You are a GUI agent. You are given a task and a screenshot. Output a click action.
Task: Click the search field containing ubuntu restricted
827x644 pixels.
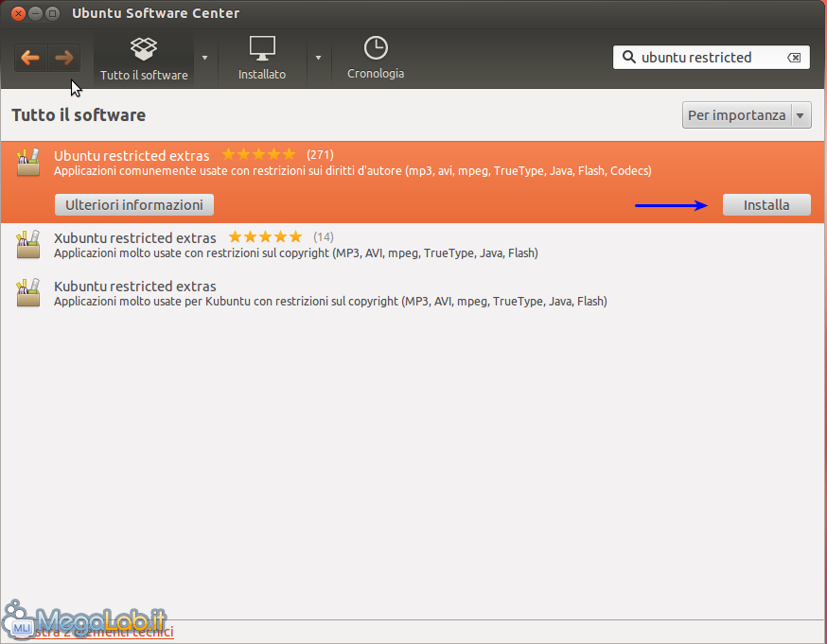711,58
